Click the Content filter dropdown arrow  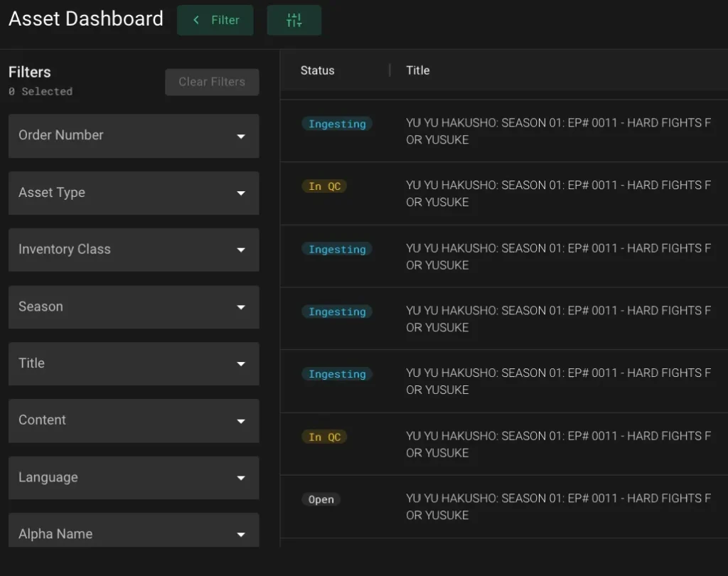click(x=241, y=421)
